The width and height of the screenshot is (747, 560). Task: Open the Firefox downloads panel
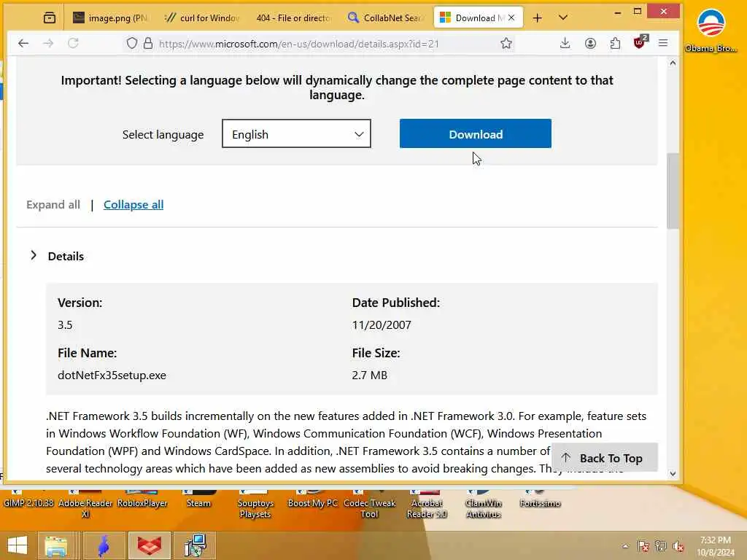coord(565,43)
